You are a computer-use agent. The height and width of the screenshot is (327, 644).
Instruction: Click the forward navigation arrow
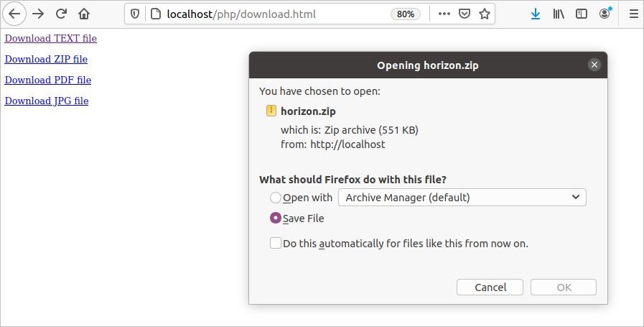(38, 14)
